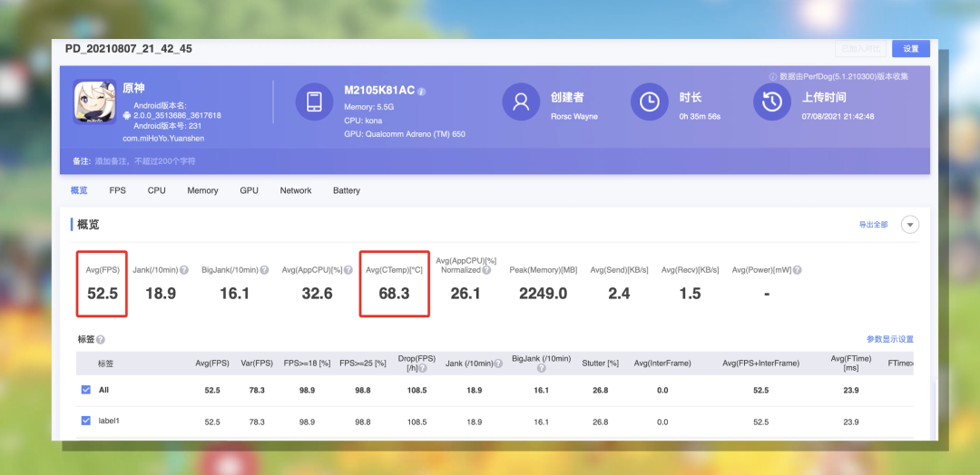This screenshot has width=980, height=475.
Task: Click the small Android icon
Action: 128,115
